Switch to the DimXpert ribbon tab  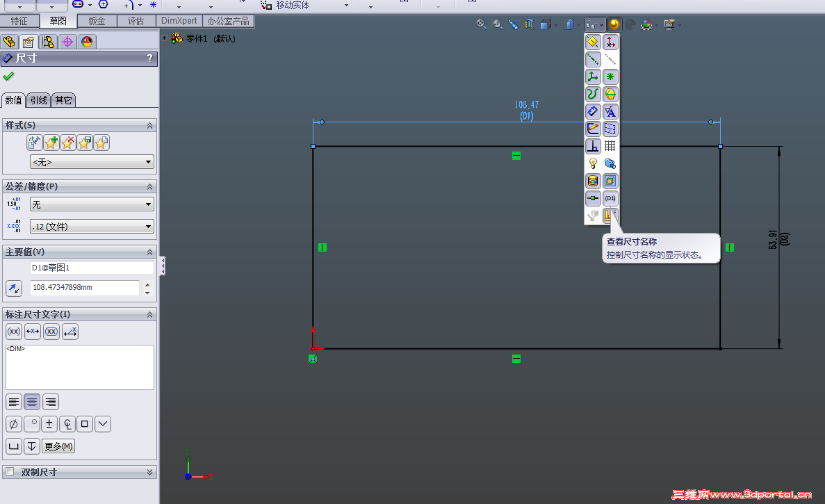179,21
